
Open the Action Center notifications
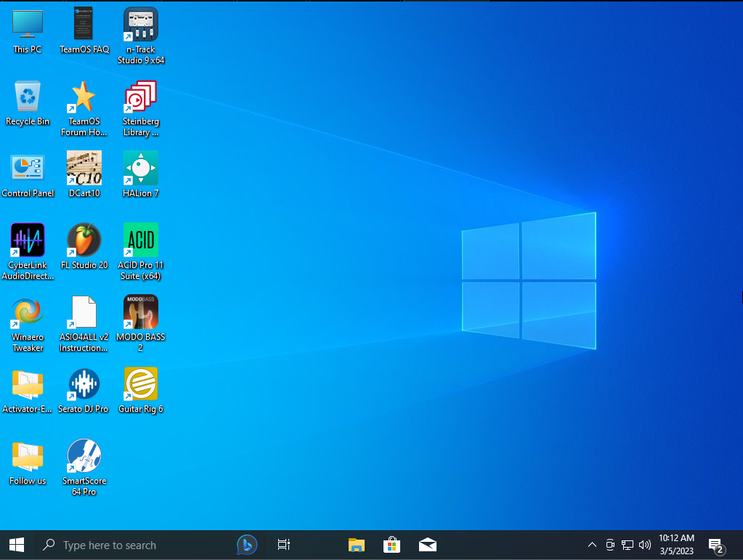(x=716, y=545)
